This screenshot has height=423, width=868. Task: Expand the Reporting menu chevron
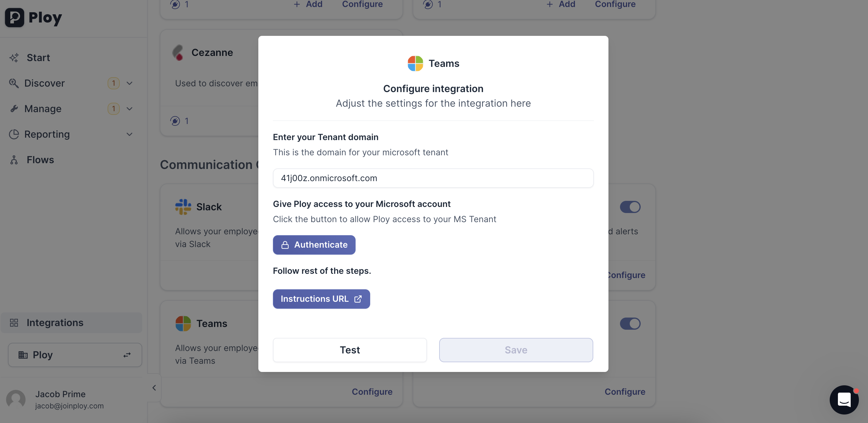(129, 134)
